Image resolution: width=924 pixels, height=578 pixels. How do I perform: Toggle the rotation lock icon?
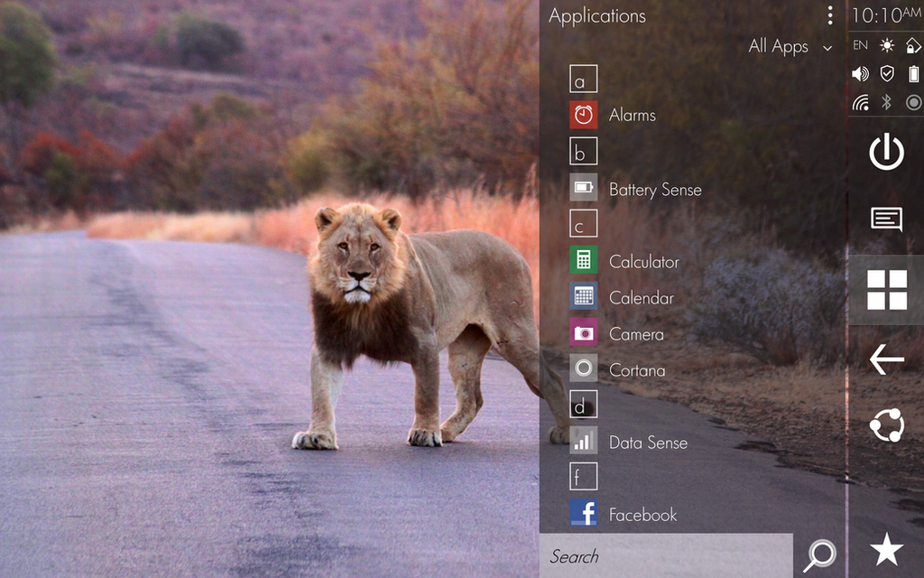click(913, 45)
